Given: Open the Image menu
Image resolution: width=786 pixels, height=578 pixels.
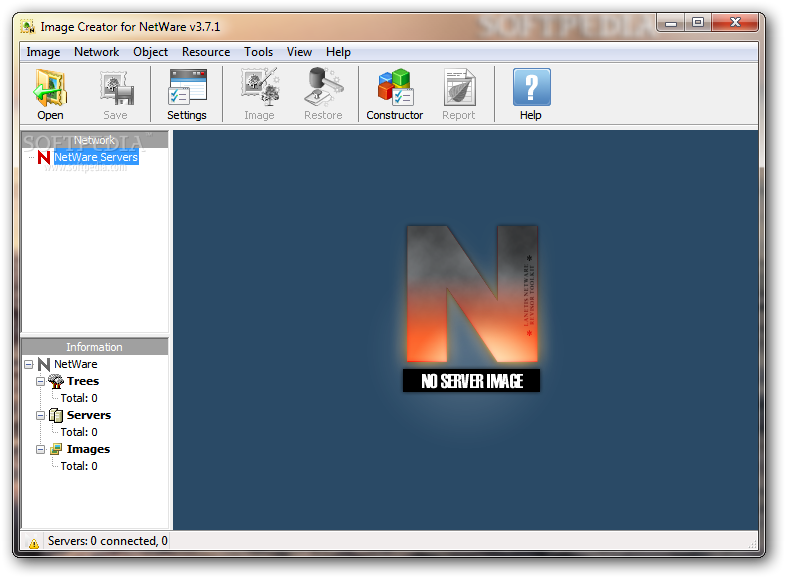Looking at the screenshot, I should pos(43,52).
